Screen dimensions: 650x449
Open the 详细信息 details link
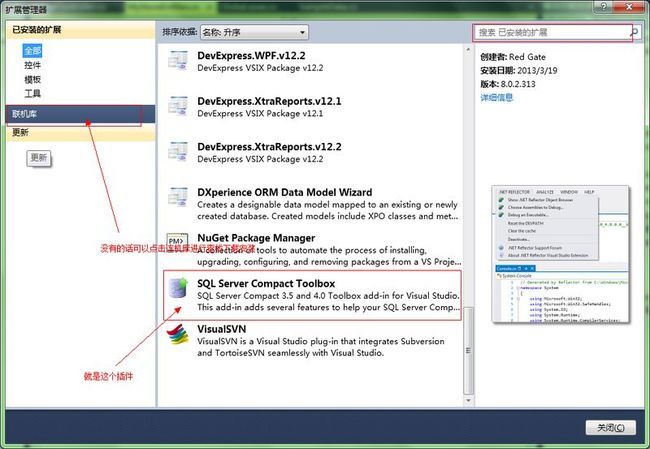coord(497,97)
